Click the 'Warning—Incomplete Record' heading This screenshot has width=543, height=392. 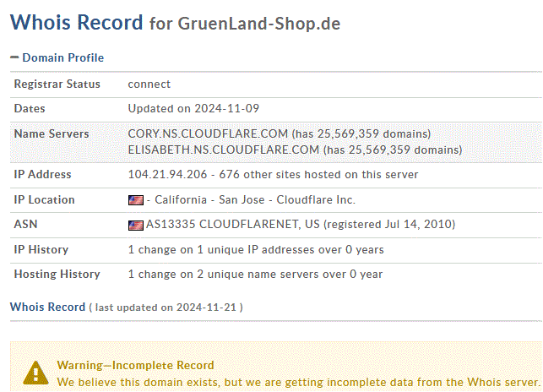tap(135, 365)
